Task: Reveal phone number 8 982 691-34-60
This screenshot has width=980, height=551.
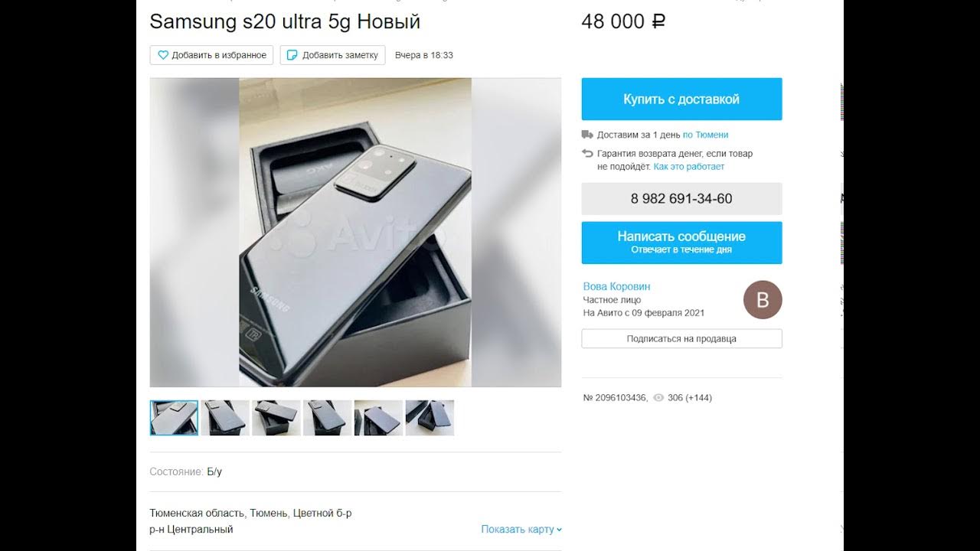Action: point(681,199)
